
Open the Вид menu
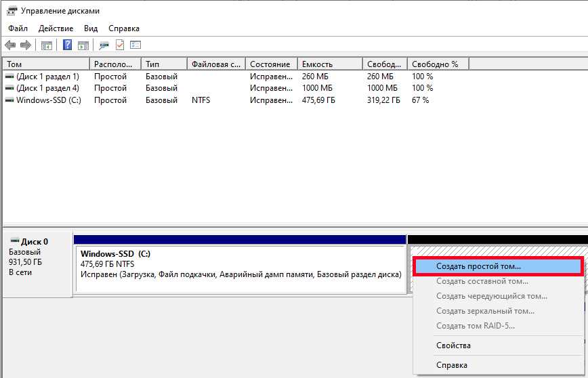pos(91,28)
